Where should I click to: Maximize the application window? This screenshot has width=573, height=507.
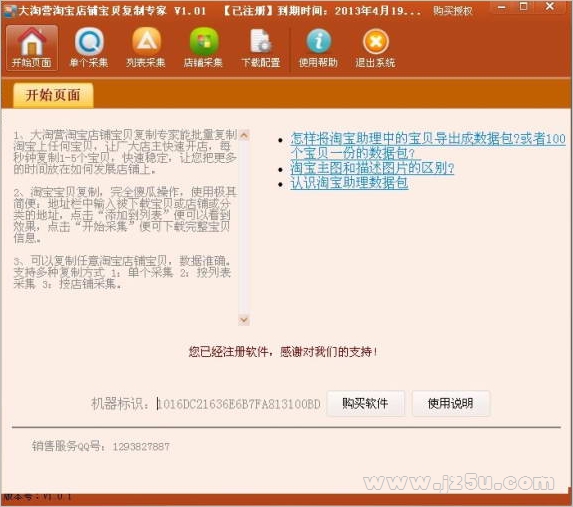524,7
